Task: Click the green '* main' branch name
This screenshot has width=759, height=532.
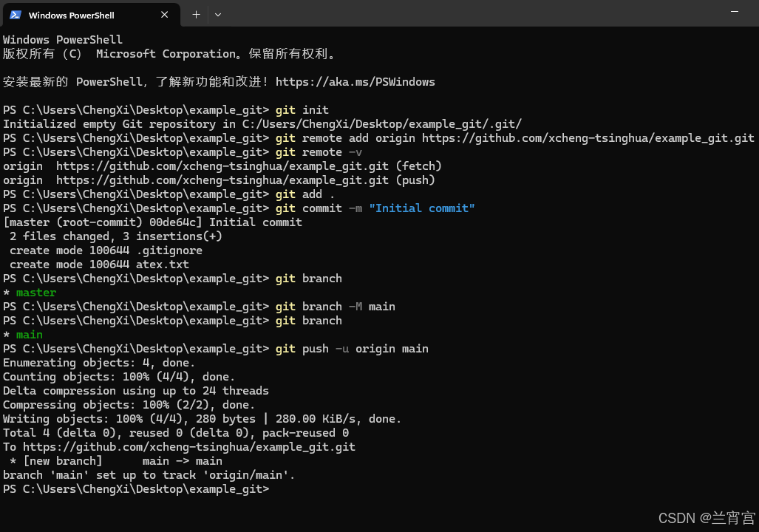Action: [29, 335]
